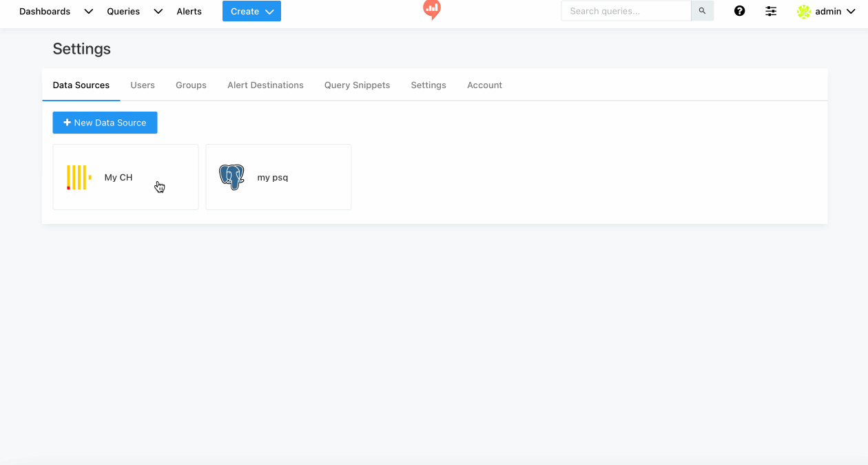Open the Alert Destinations tab

[x=265, y=85]
